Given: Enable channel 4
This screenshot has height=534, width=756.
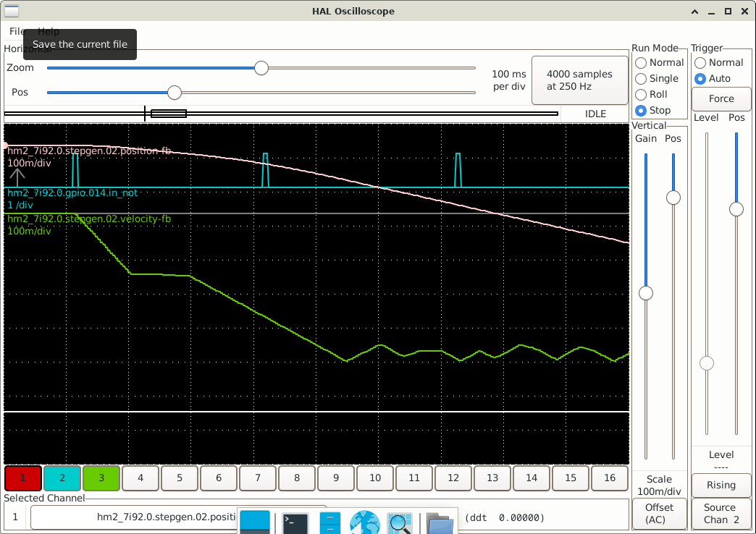Looking at the screenshot, I should tap(140, 478).
